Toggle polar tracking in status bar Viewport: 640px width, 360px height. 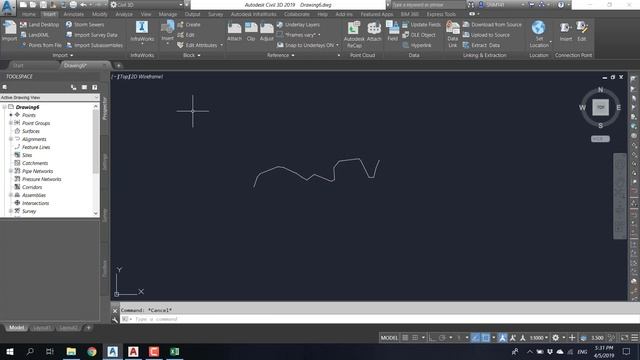442,338
